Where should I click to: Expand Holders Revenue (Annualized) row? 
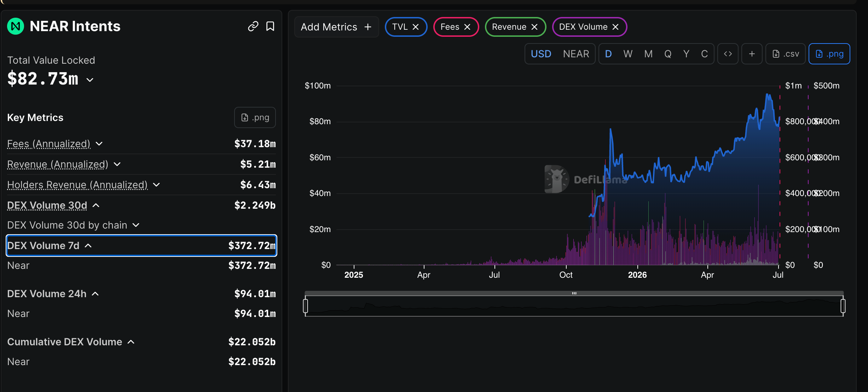(x=157, y=185)
